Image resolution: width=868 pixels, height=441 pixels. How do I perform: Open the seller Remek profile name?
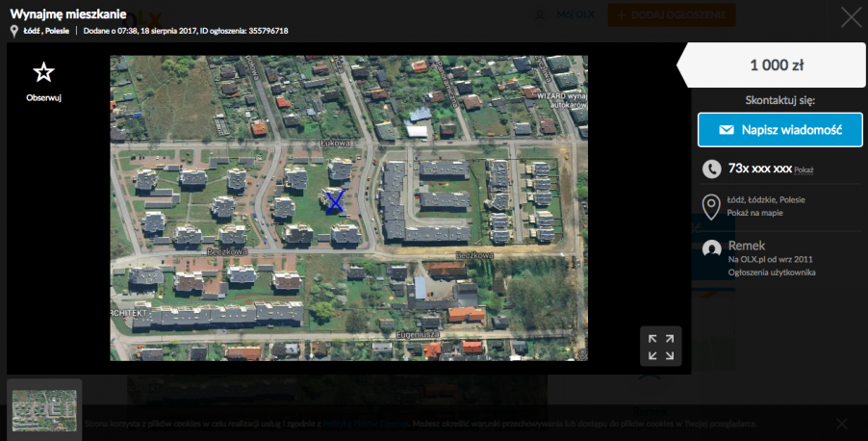(x=746, y=246)
